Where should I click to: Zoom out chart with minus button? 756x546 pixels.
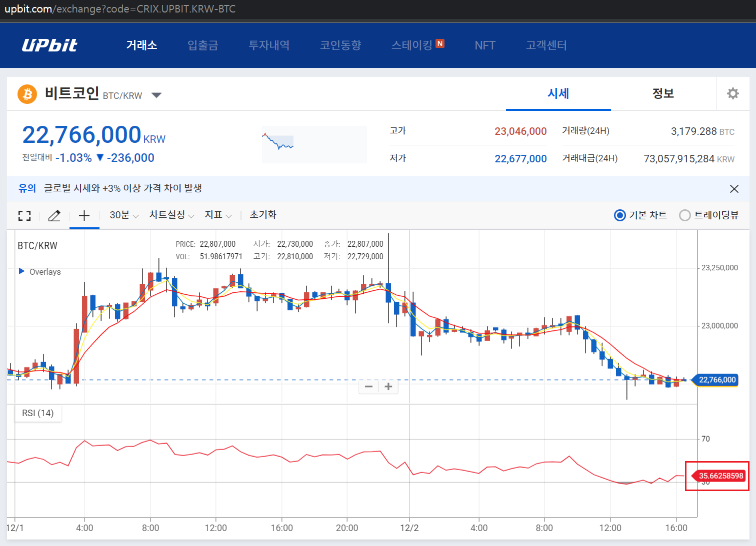tap(369, 387)
